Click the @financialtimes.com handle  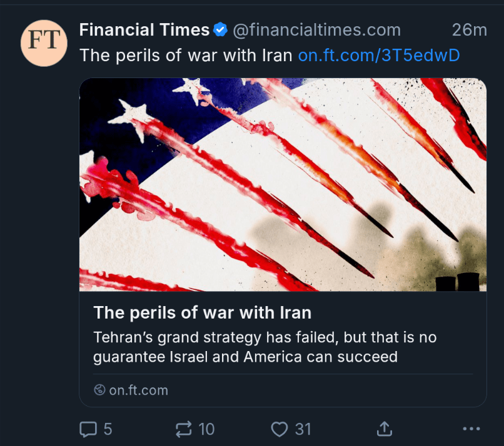[316, 29]
